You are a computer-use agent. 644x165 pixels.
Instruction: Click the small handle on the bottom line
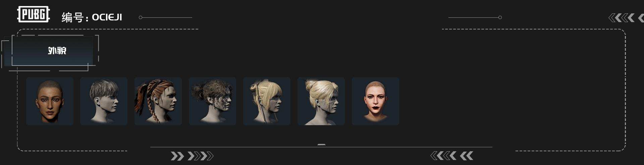pos(321,145)
